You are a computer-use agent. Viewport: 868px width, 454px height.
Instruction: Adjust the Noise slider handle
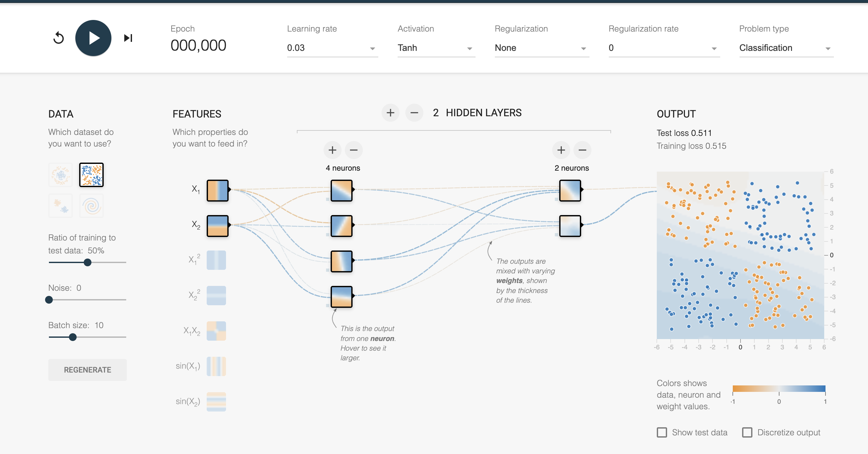pyautogui.click(x=49, y=300)
